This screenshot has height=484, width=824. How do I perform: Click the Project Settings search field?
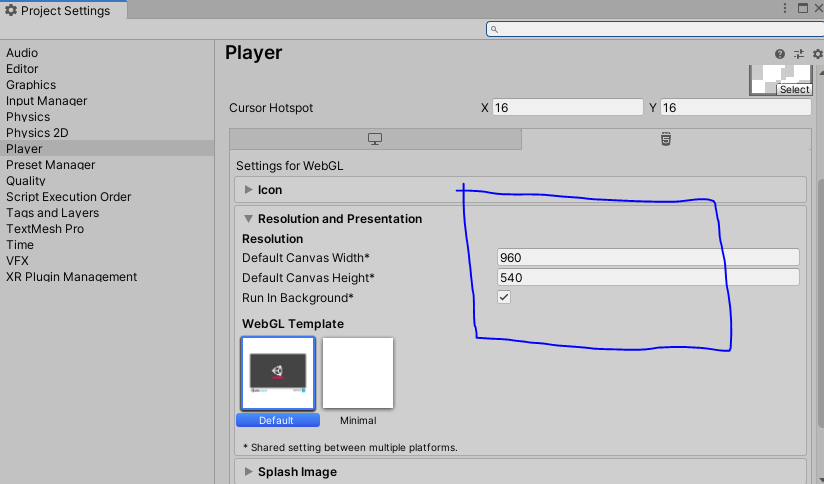point(655,29)
